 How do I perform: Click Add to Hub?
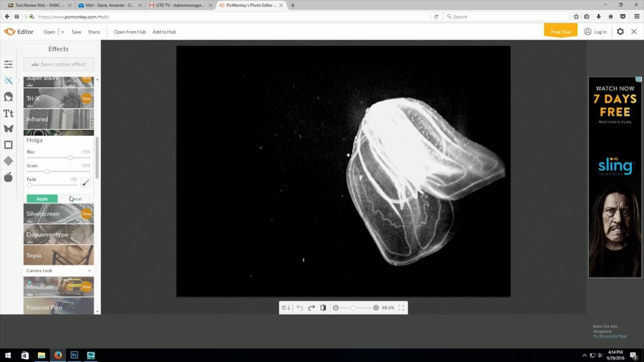click(x=165, y=32)
